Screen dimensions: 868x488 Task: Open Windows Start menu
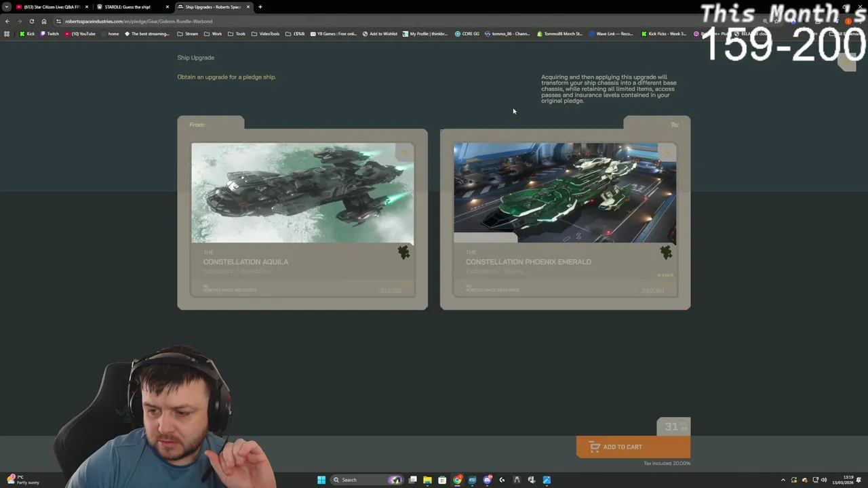pyautogui.click(x=321, y=480)
